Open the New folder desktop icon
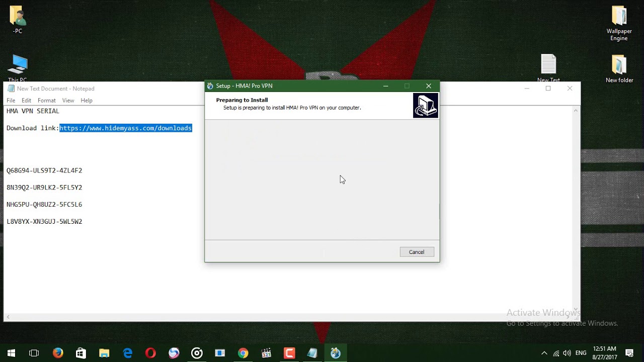This screenshot has width=644, height=362. 619,68
